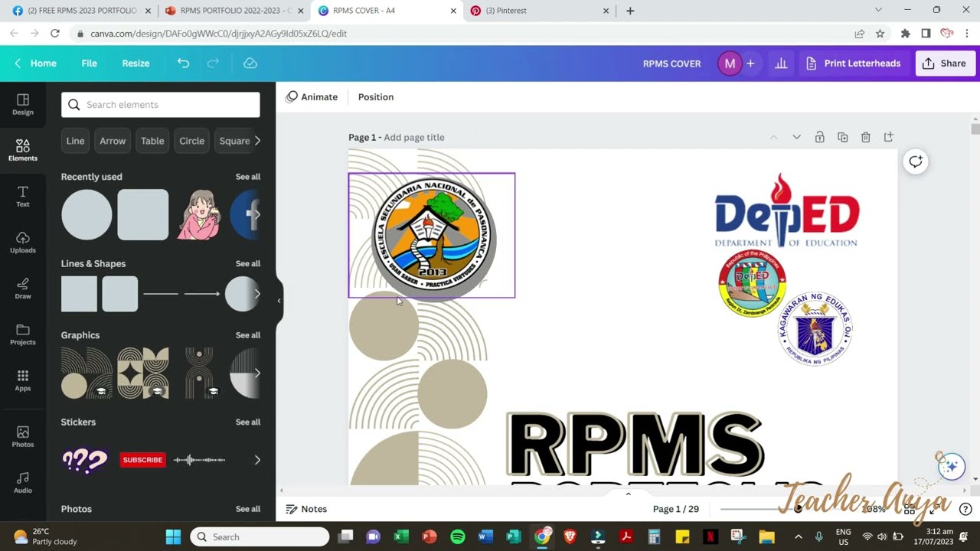Screen dimensions: 980x551
Task: Show more Recently used items
Action: coord(257,214)
